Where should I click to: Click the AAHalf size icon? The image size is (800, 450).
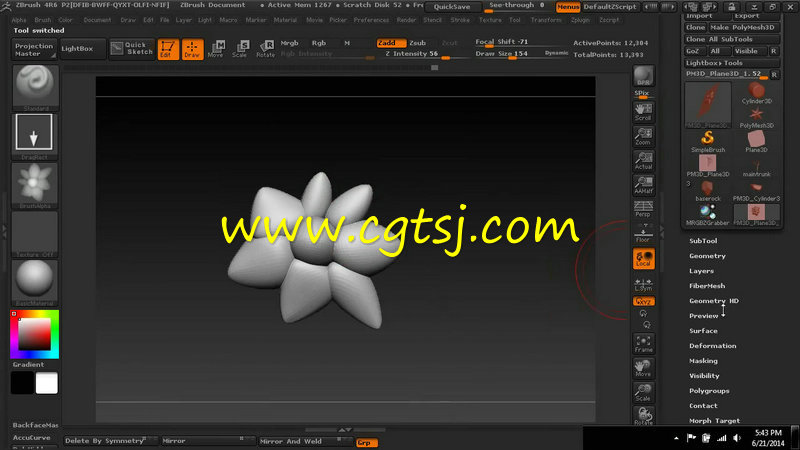pos(643,185)
